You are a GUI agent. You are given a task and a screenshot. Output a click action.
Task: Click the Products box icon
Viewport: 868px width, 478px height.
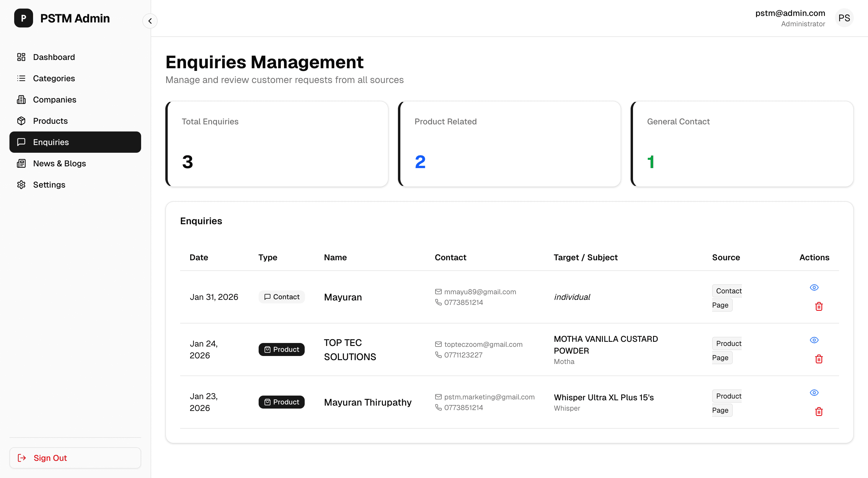(x=21, y=121)
